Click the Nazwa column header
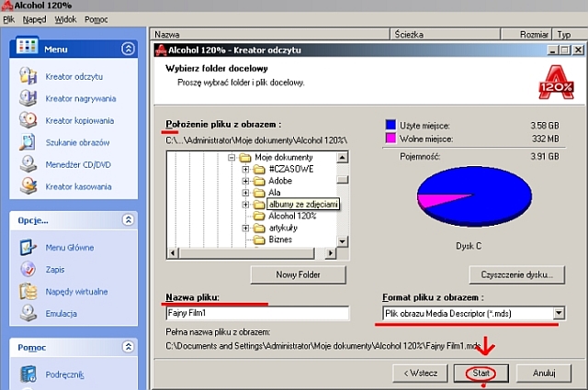Image resolution: width=588 pixels, height=390 pixels. [x=269, y=35]
